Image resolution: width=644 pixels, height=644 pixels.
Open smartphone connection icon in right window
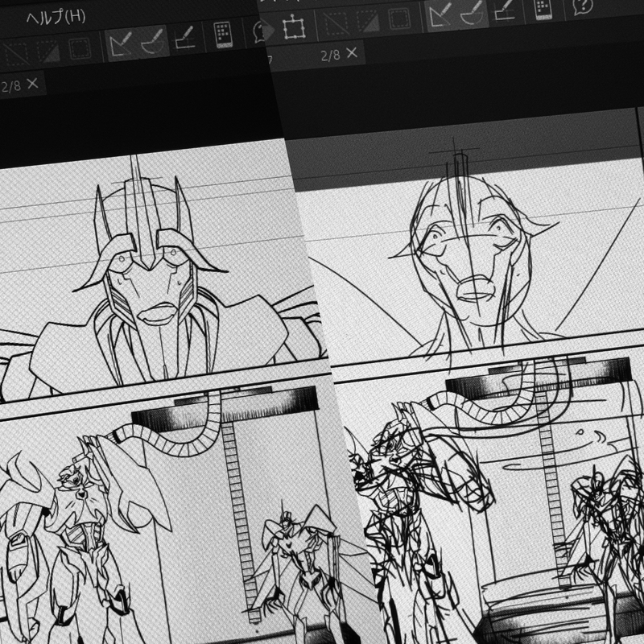(543, 9)
